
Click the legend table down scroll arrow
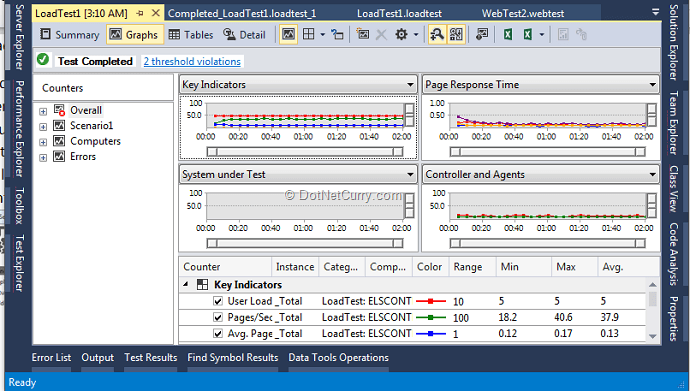point(653,336)
